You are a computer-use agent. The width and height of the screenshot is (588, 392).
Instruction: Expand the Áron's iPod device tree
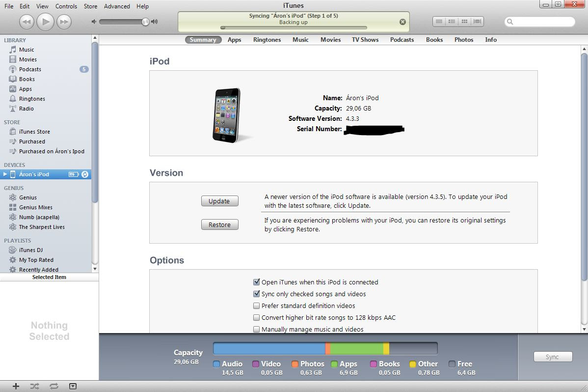(5, 174)
